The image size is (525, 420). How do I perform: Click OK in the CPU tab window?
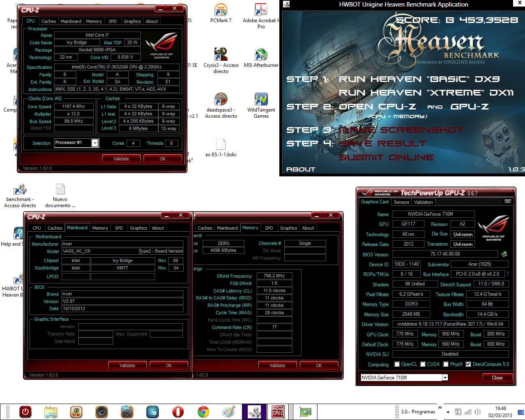(x=163, y=159)
